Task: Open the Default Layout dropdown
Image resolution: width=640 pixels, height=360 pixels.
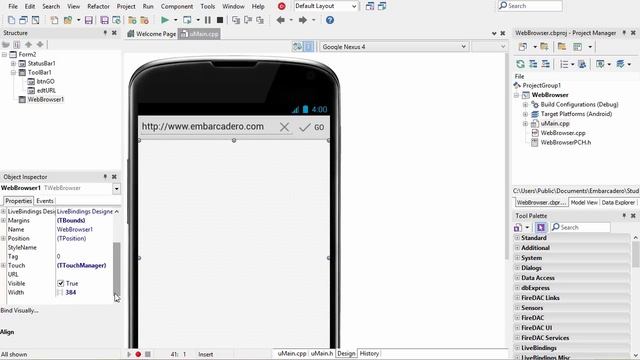Action: tap(354, 6)
